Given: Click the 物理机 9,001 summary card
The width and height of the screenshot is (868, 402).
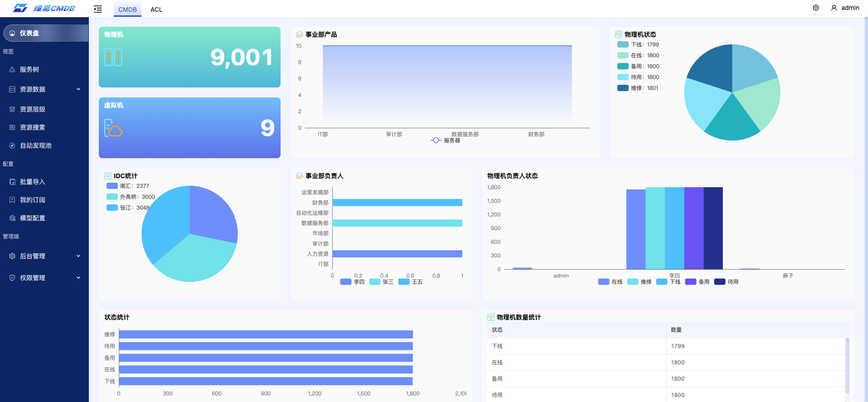Looking at the screenshot, I should pyautogui.click(x=189, y=57).
